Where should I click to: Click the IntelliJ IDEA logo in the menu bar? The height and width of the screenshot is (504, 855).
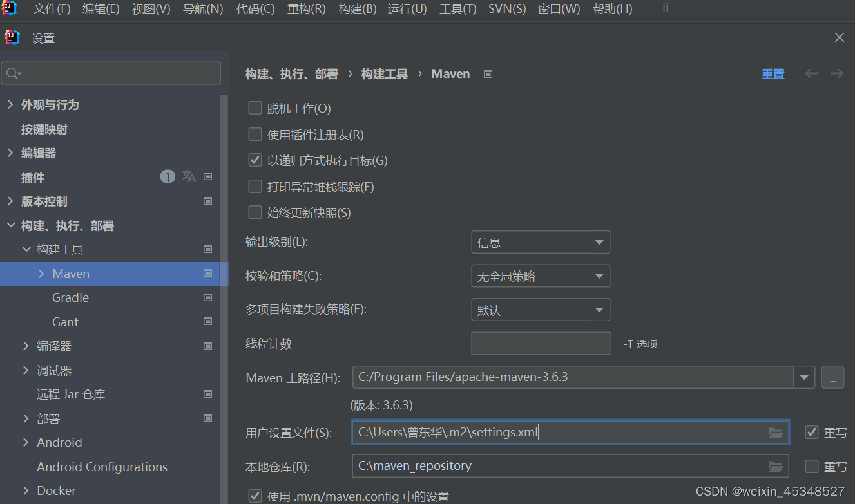9,8
